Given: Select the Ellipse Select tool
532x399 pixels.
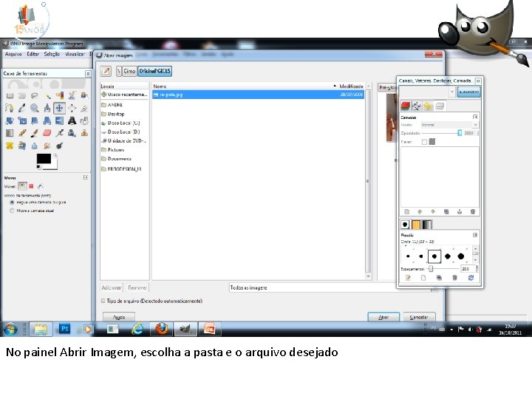Looking at the screenshot, I should (x=22, y=95).
